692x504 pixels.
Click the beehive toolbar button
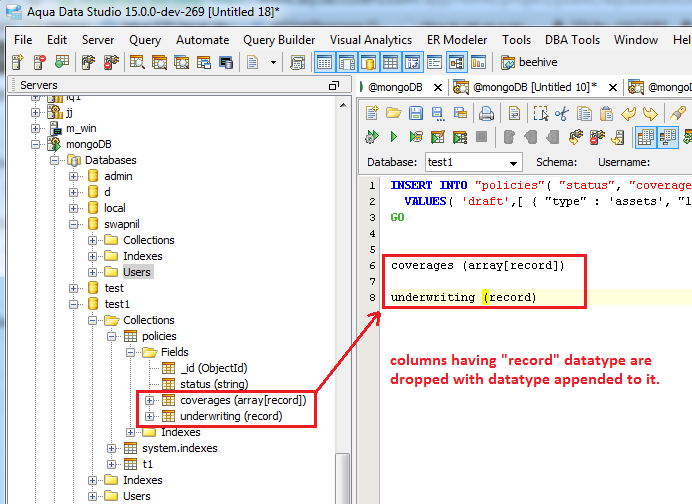(530, 62)
